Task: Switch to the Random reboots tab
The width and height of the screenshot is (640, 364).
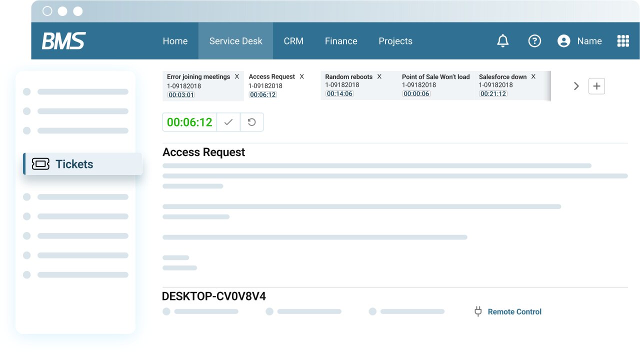Action: (359, 86)
